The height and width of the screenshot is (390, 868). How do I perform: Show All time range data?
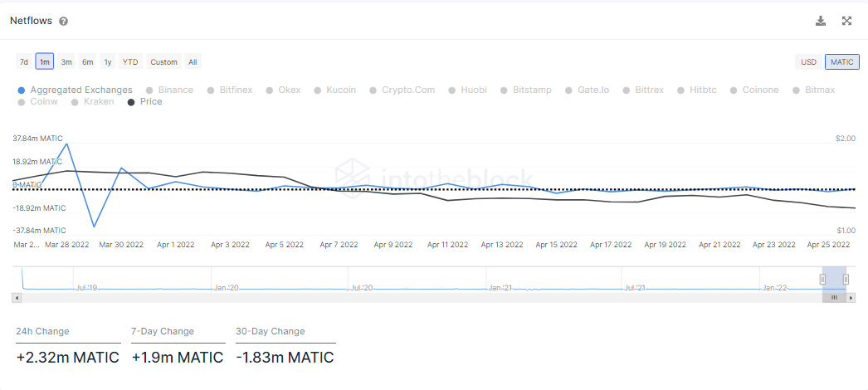click(193, 61)
